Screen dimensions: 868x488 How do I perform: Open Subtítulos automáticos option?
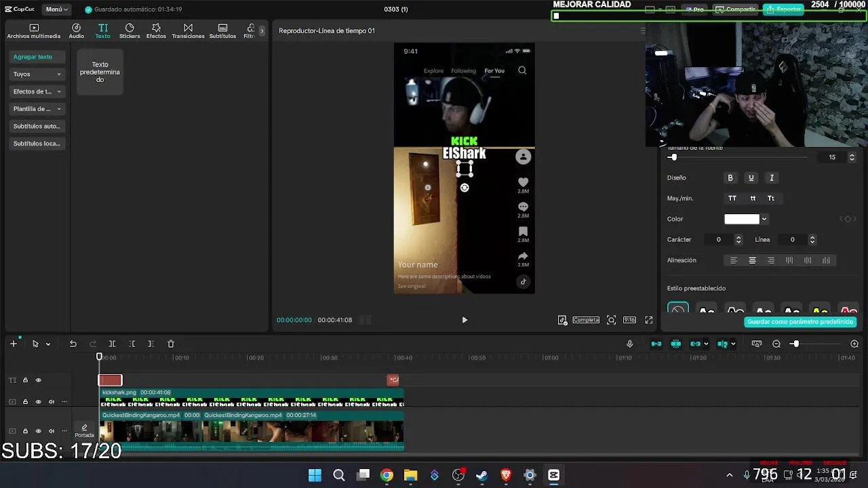tap(37, 126)
